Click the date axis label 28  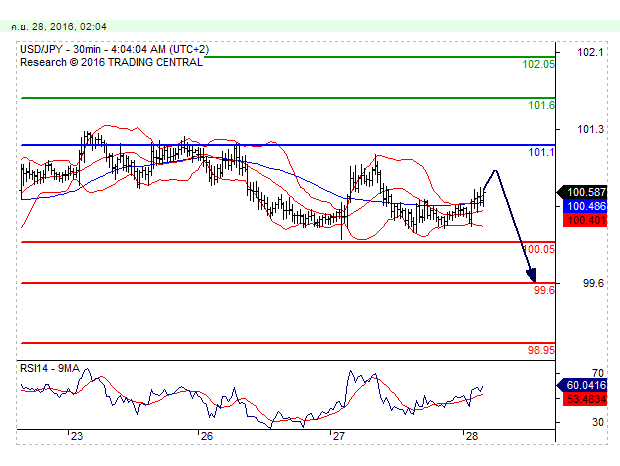coord(472,436)
